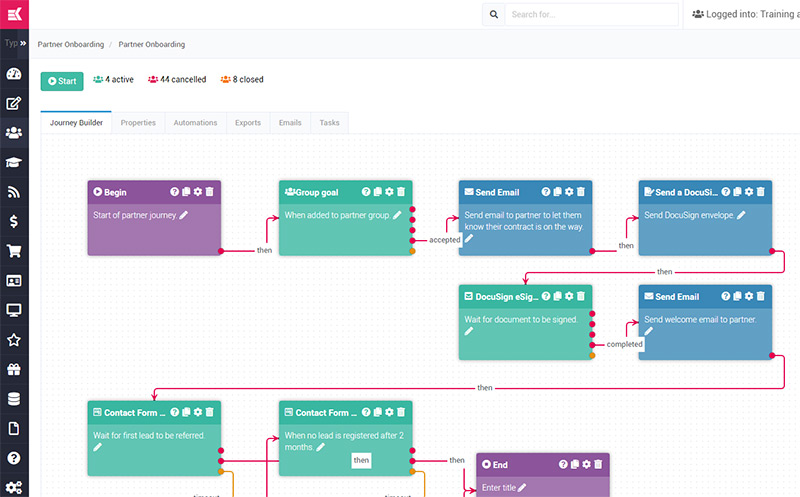Open settings of second Contact Form node
This screenshot has width=800, height=497.
389,412
